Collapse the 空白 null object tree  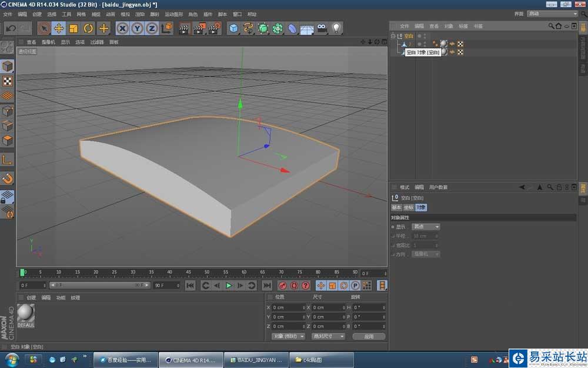coord(394,36)
